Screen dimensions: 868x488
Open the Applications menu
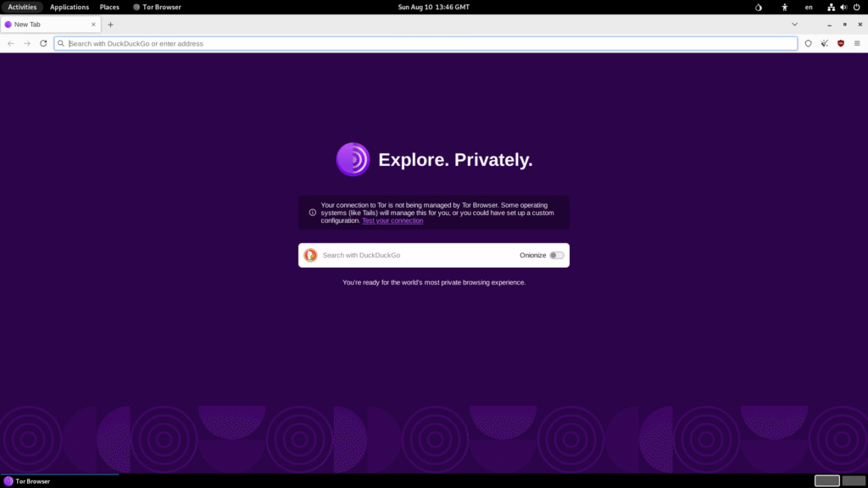pos(70,7)
